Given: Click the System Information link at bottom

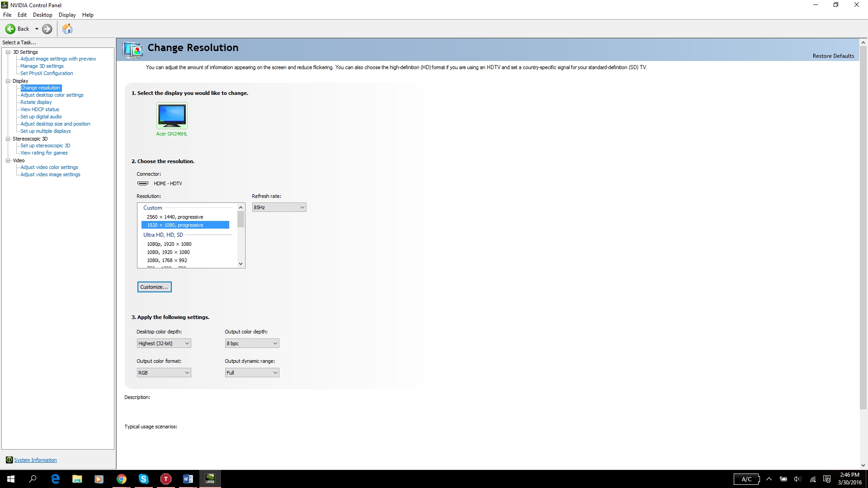Looking at the screenshot, I should point(34,460).
